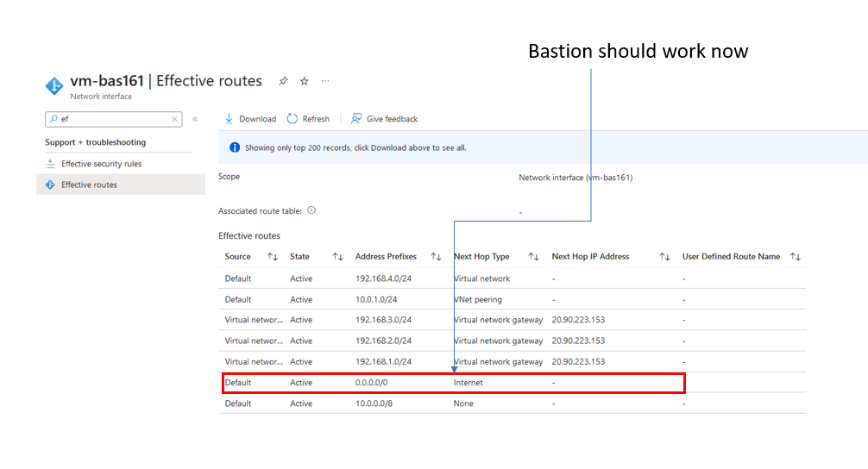Select the 10.0.1.0/24 address prefix cell

[376, 300]
